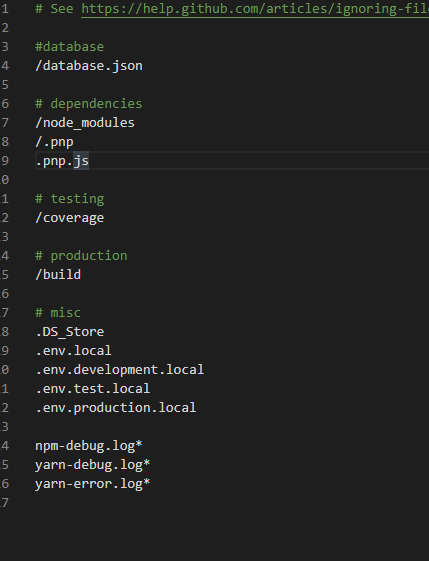This screenshot has width=429, height=561.
Task: Click the '# dependencies' comment
Action: tap(89, 104)
